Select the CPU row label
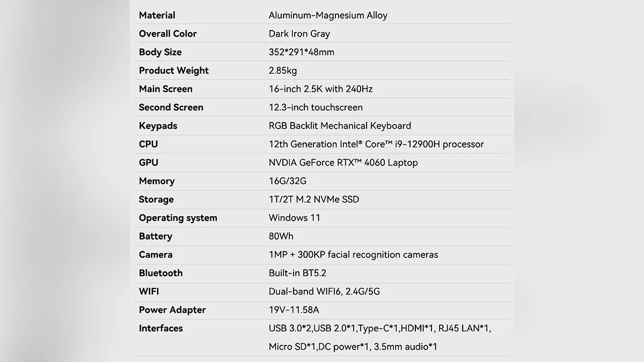Screen dimensions: 644x362 click(x=148, y=144)
